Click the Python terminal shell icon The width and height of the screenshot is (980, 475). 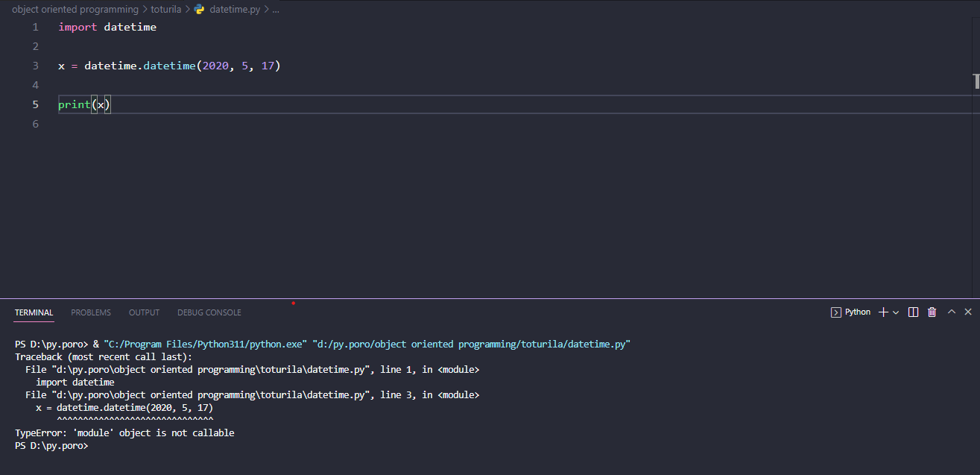(x=836, y=312)
